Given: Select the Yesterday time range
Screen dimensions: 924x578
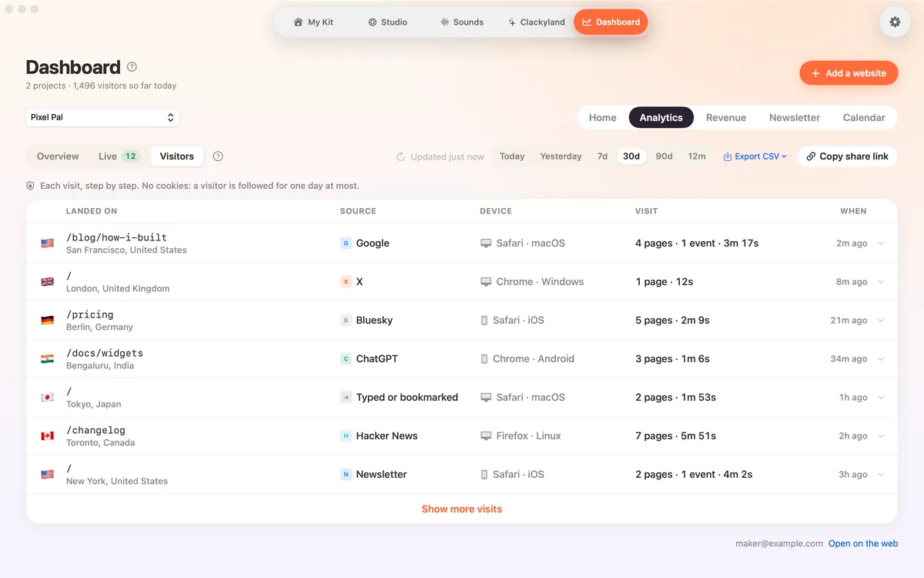Looking at the screenshot, I should (x=561, y=156).
